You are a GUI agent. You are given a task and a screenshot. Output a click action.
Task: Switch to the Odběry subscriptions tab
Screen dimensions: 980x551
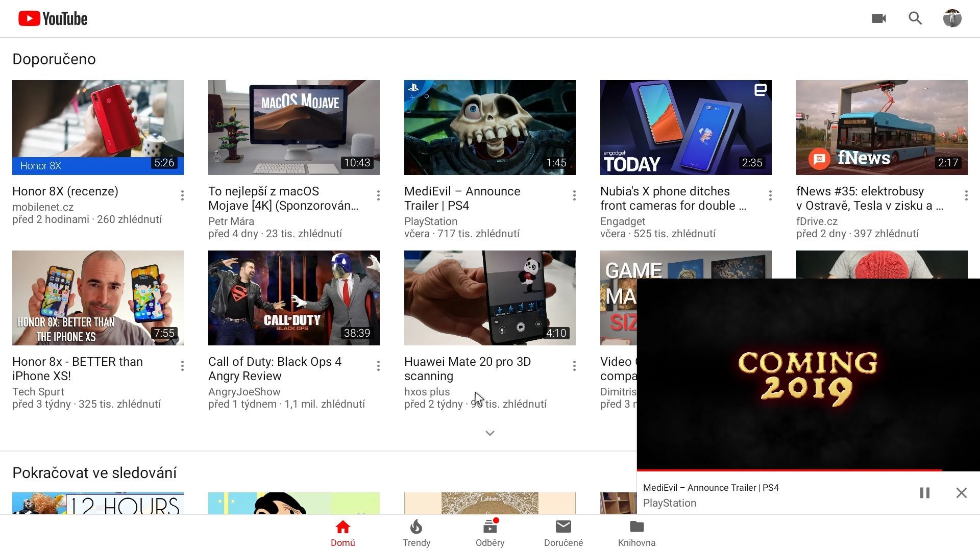click(x=490, y=533)
